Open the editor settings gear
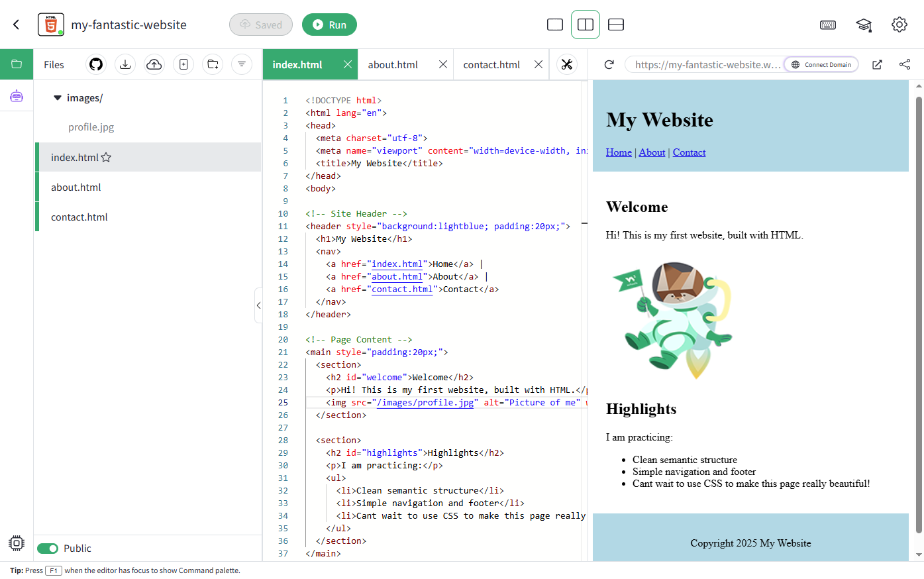The image size is (924, 579). (899, 25)
